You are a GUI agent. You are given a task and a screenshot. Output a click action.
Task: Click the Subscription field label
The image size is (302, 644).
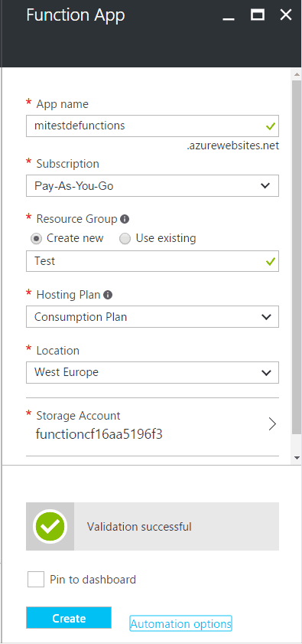coord(68,164)
